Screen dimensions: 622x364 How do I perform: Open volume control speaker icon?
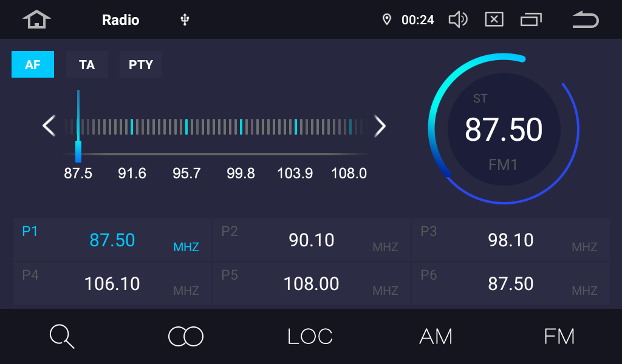tap(457, 20)
